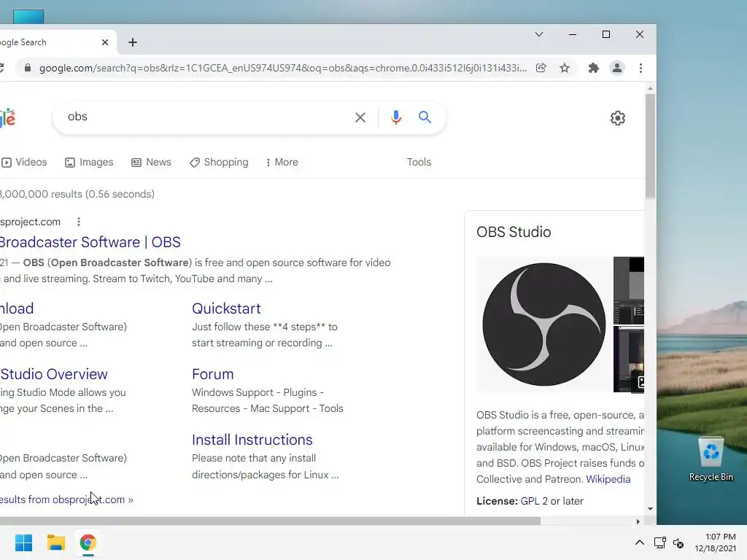Open the Quickstart sitelink
This screenshot has height=560, width=747.
click(x=226, y=308)
